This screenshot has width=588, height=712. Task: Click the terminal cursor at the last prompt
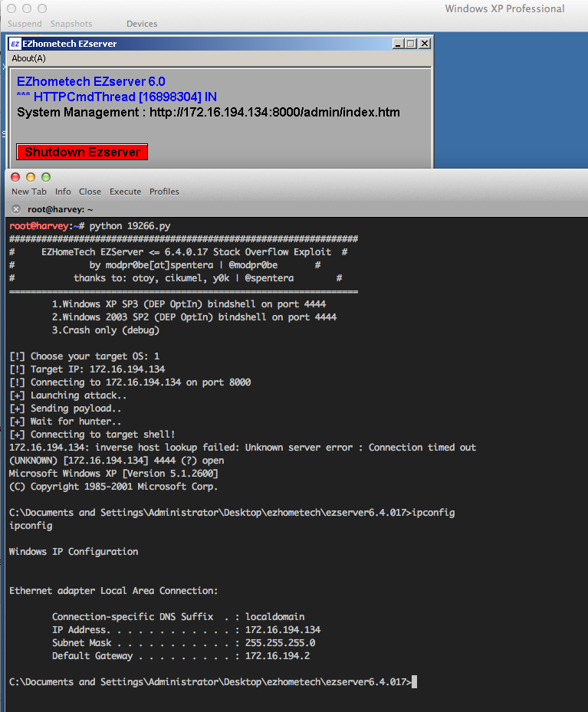tap(414, 682)
